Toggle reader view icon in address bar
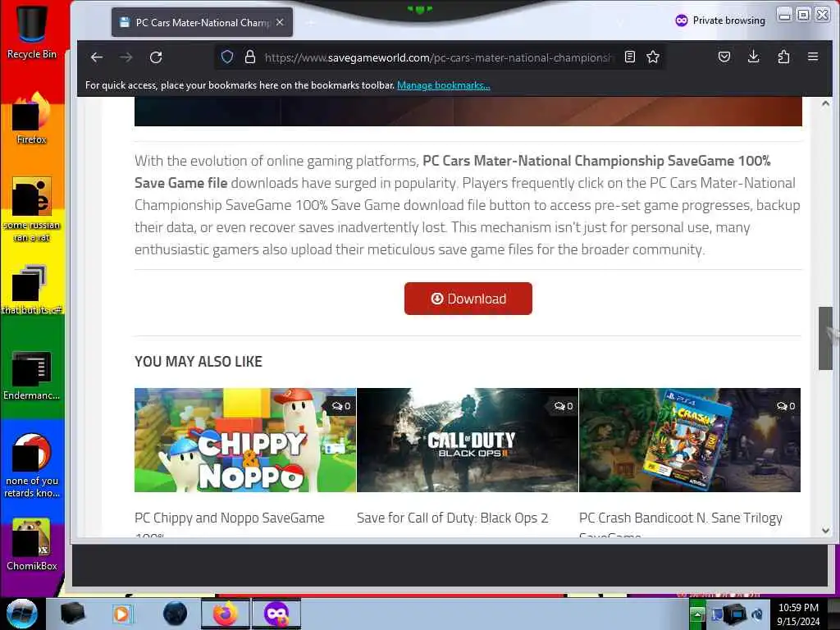Viewport: 840px width, 630px height. pos(630,57)
